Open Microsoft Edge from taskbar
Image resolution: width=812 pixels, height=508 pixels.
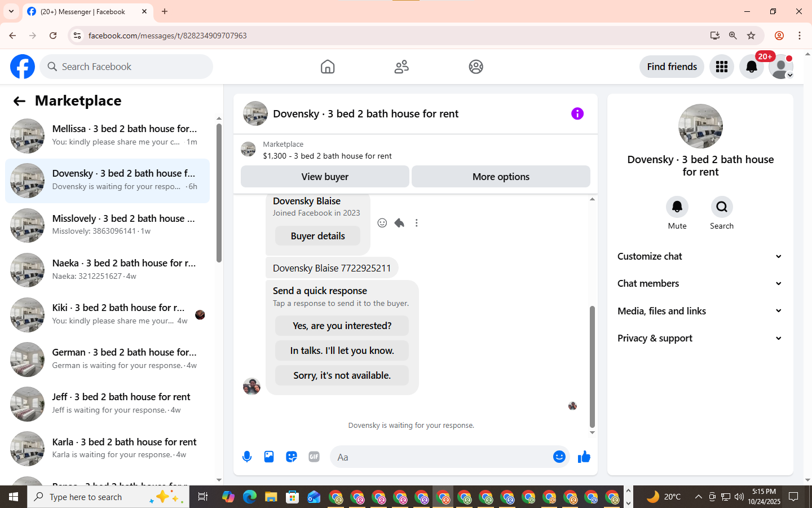(250, 497)
